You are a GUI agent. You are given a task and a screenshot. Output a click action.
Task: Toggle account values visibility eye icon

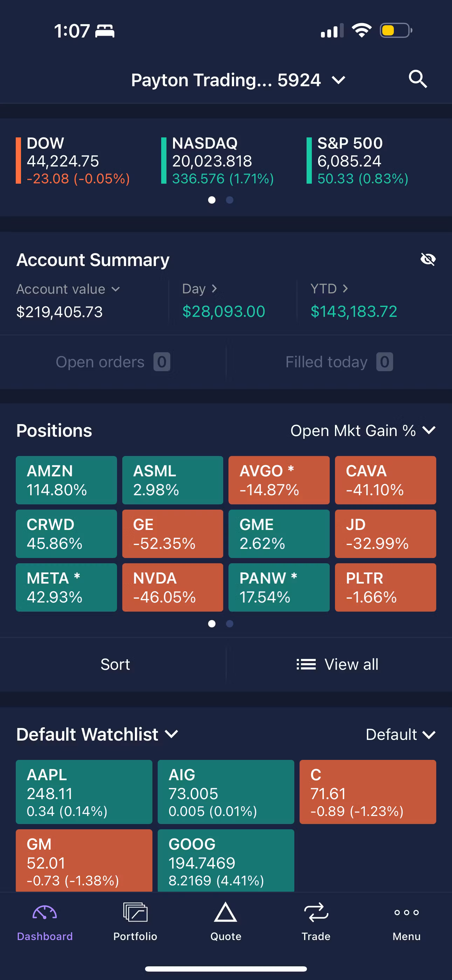428,259
